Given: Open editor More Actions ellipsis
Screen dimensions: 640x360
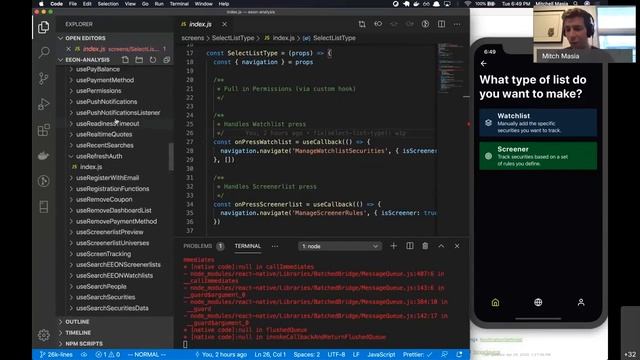Looking at the screenshot, I should click(457, 24).
